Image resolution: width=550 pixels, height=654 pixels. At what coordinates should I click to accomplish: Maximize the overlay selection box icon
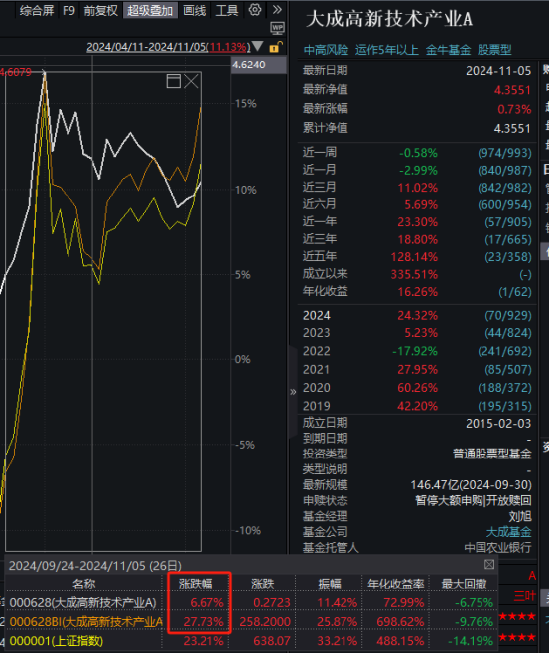tap(173, 81)
